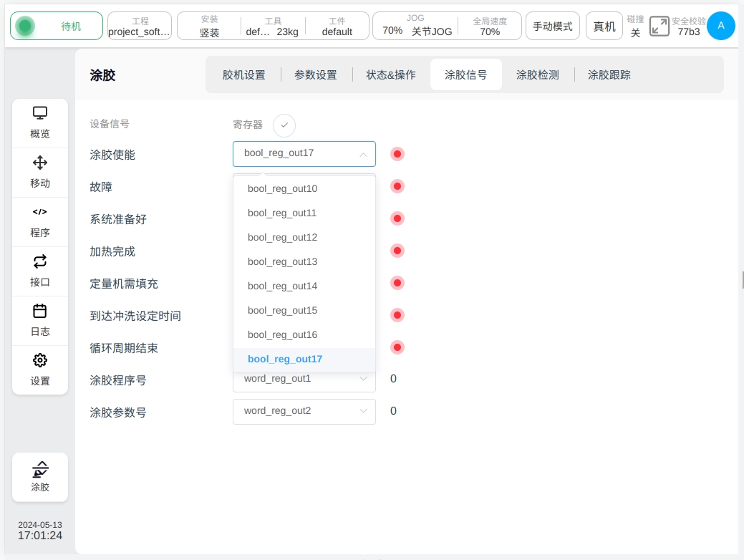
Task: Click the 真机 real machine button
Action: [x=604, y=26]
